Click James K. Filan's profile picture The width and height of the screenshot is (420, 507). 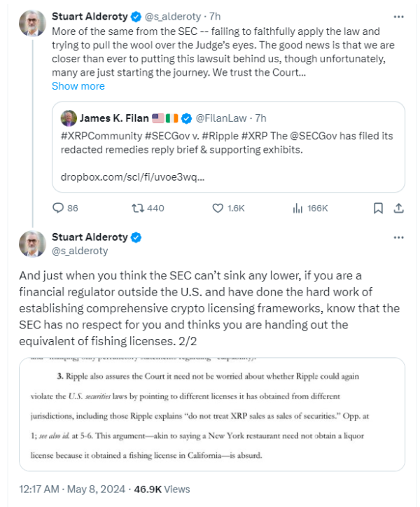(x=69, y=118)
